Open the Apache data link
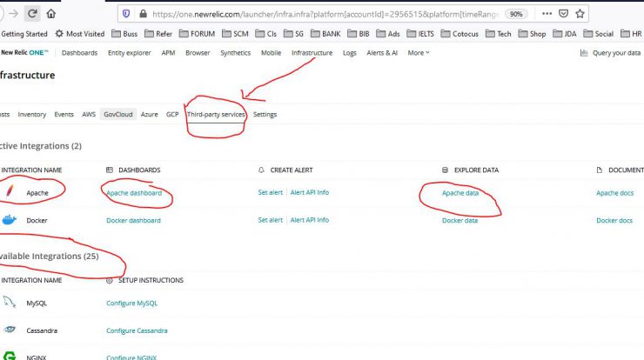644x360 pixels. click(460, 192)
